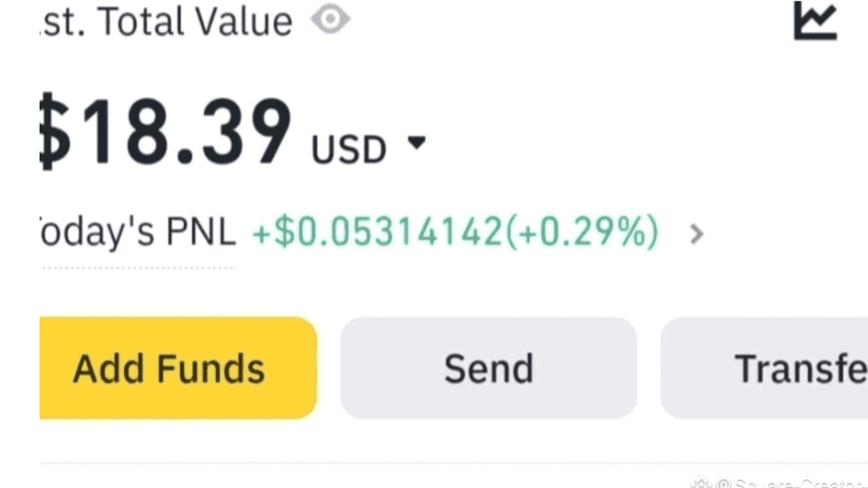Tap the logo icon beside the Square-Creator watermark

click(701, 483)
